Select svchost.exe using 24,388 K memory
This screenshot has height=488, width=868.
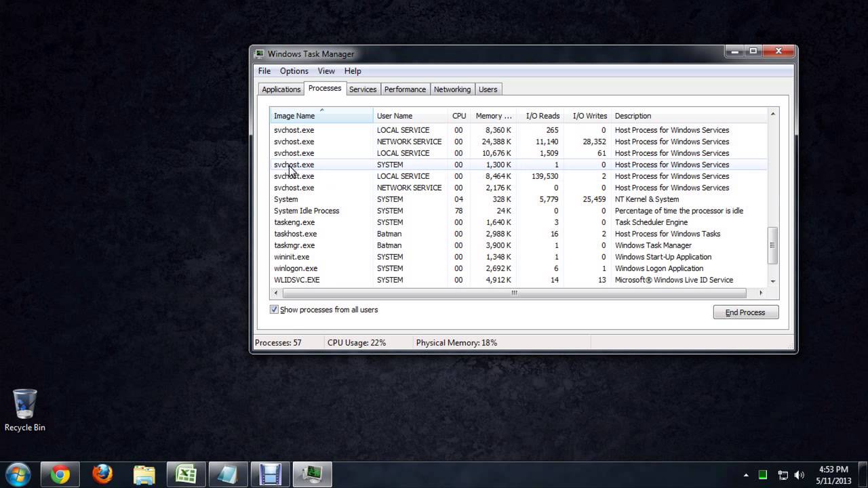(x=518, y=142)
